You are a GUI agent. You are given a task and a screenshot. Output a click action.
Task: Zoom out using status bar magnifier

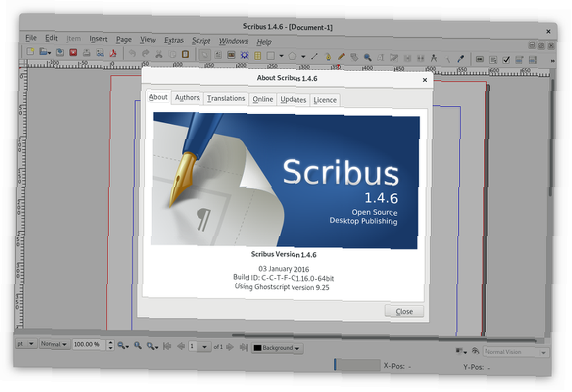click(x=122, y=345)
